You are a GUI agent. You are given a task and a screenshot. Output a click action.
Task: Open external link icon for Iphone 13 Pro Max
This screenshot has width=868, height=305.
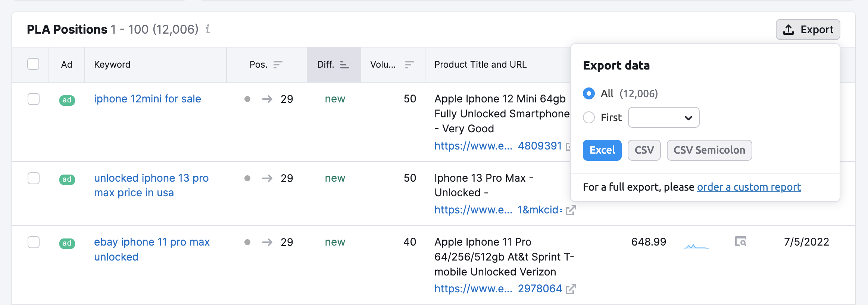click(571, 210)
